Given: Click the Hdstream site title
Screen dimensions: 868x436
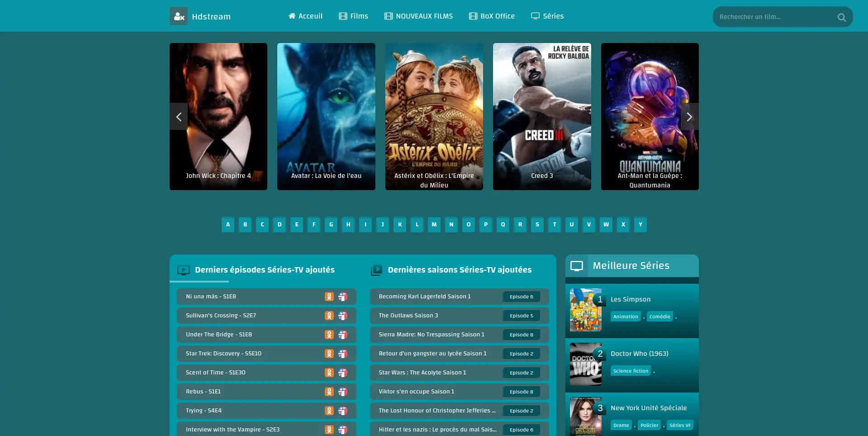Looking at the screenshot, I should click(x=211, y=17).
